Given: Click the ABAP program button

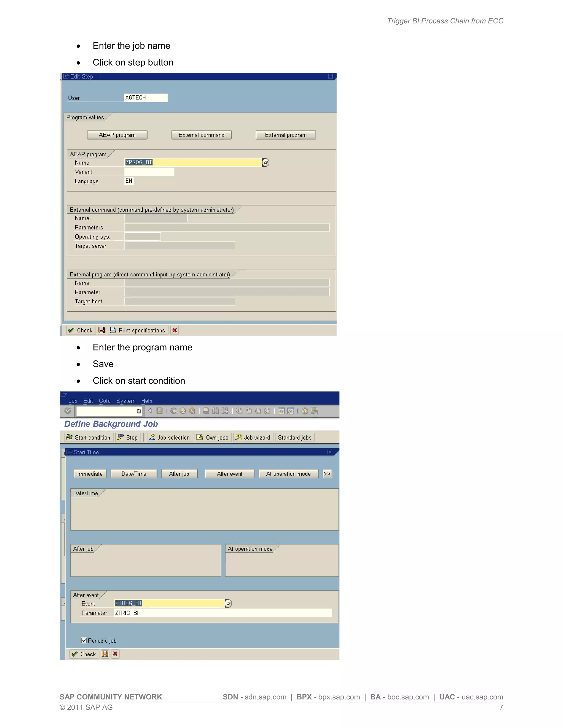Looking at the screenshot, I should (x=117, y=135).
